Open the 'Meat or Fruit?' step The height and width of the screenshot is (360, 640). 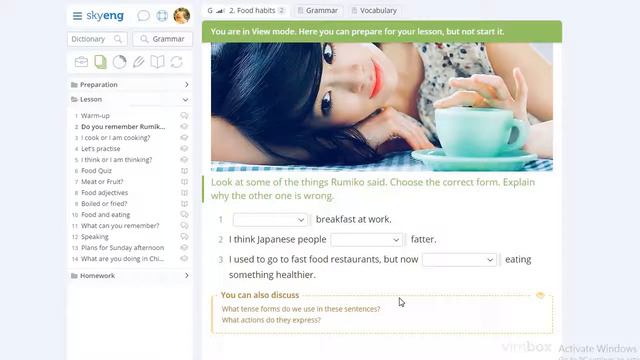[x=102, y=182]
